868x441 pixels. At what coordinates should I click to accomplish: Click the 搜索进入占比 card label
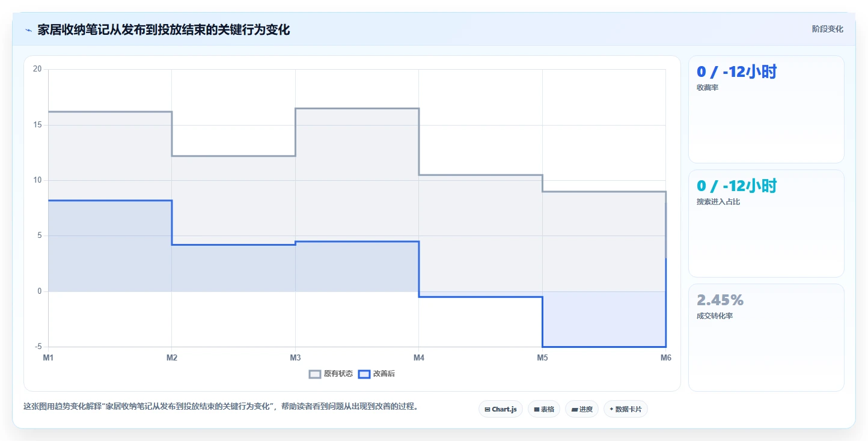point(718,202)
